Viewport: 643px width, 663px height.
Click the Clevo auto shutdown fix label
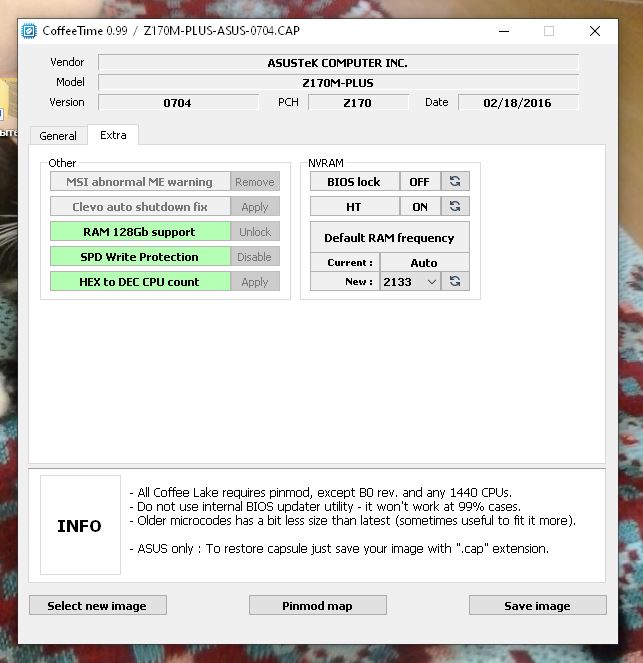coord(140,207)
